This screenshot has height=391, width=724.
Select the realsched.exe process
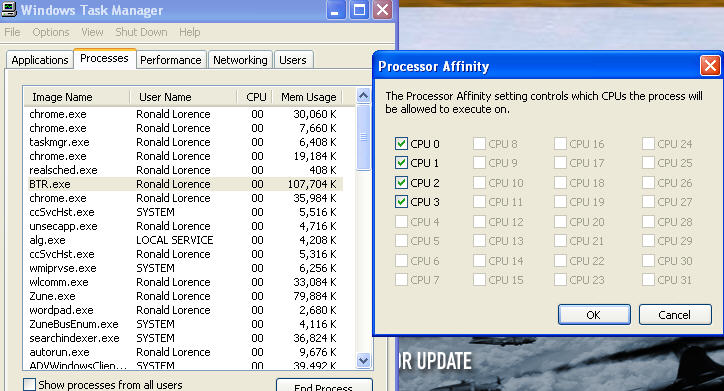pyautogui.click(x=63, y=170)
